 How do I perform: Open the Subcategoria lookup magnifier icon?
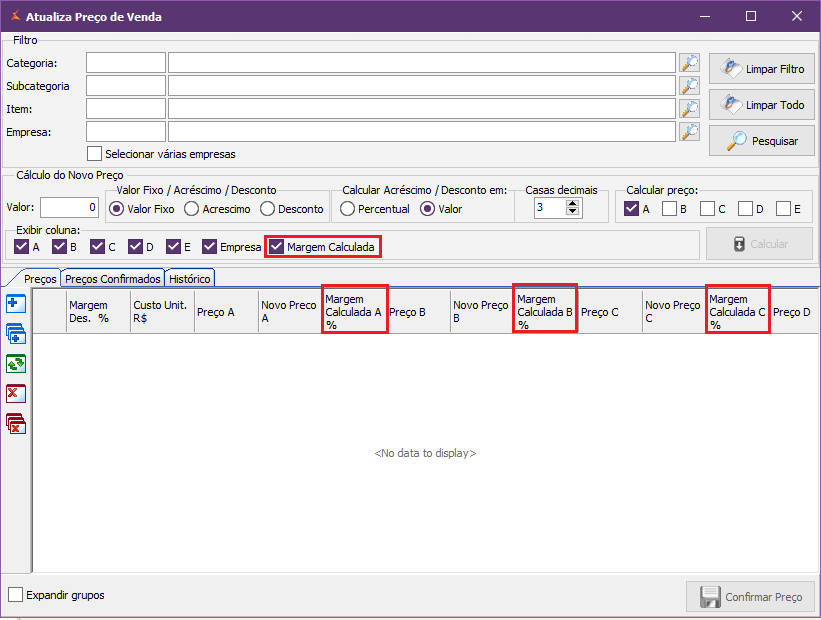pyautogui.click(x=690, y=86)
